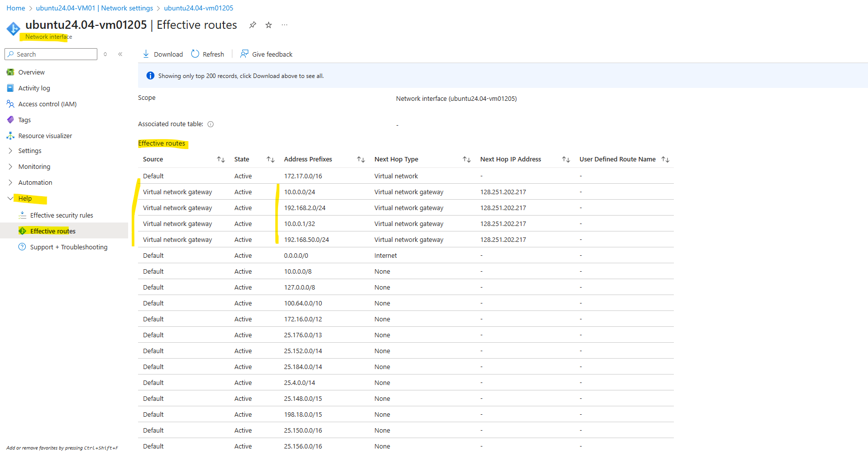This screenshot has width=868, height=452.
Task: Click the Download button label
Action: point(168,54)
